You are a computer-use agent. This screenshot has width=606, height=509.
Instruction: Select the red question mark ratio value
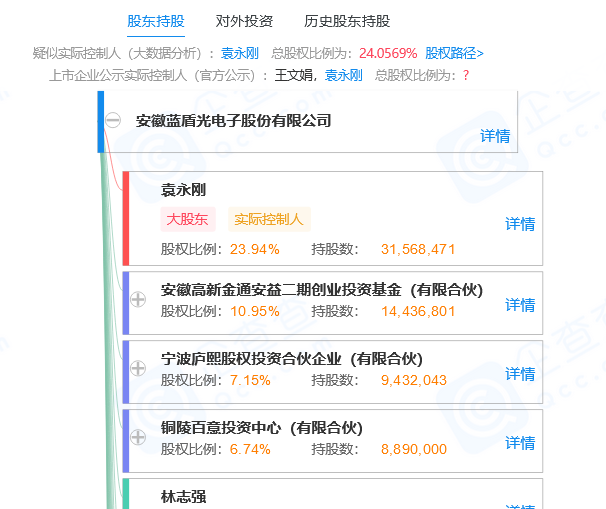466,75
